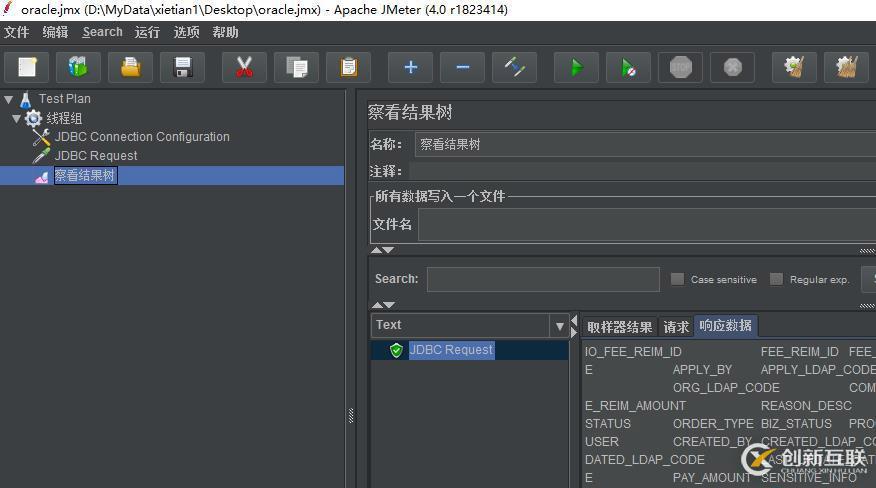Image resolution: width=876 pixels, height=488 pixels.
Task: Click the 文件名 input field
Action: [647, 225]
